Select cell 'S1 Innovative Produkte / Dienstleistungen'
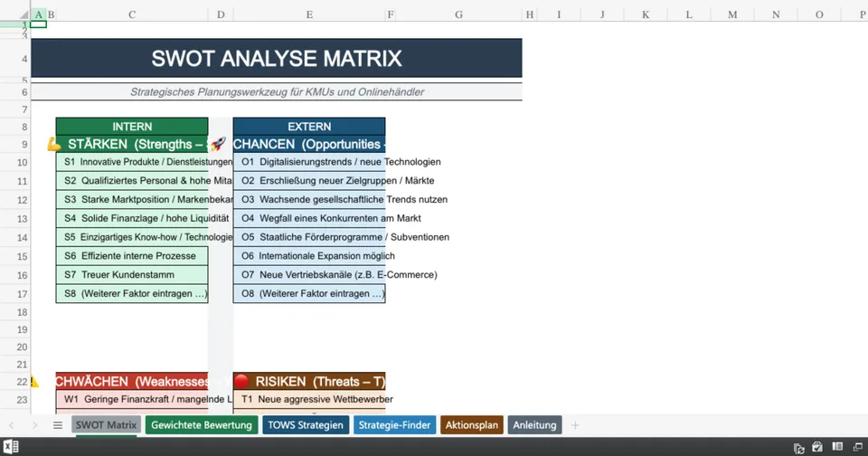 pyautogui.click(x=132, y=162)
